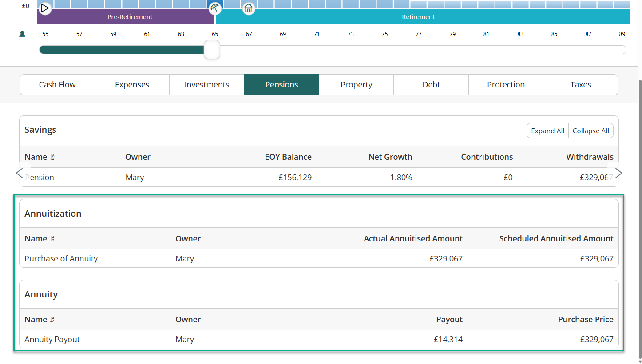
Task: Go to next panel with right arrow
Action: click(618, 173)
